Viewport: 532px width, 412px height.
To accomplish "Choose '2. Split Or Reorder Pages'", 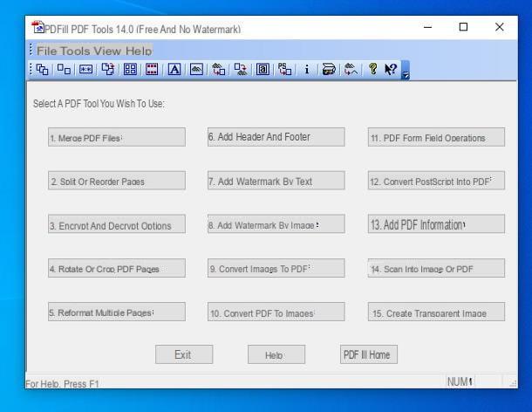I will tap(117, 181).
